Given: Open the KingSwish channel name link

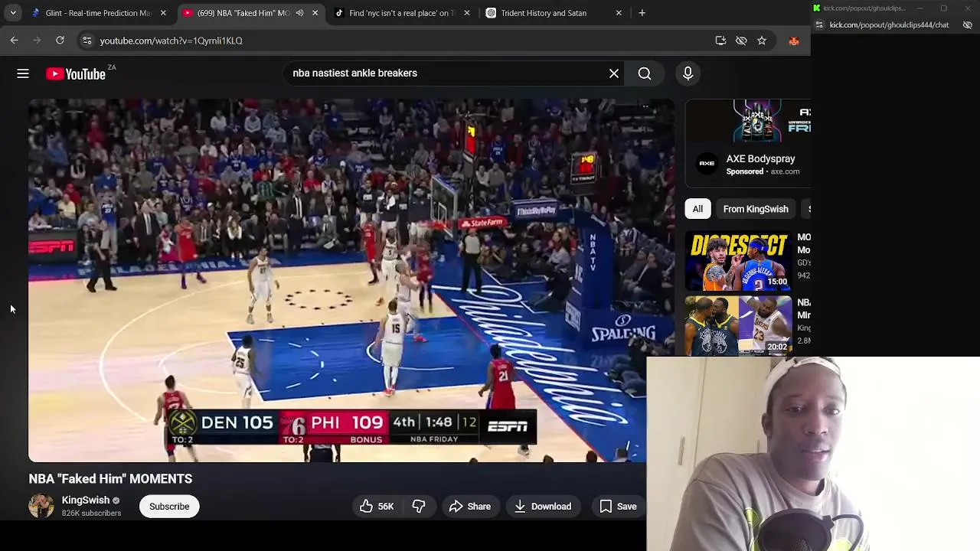Looking at the screenshot, I should 86,500.
